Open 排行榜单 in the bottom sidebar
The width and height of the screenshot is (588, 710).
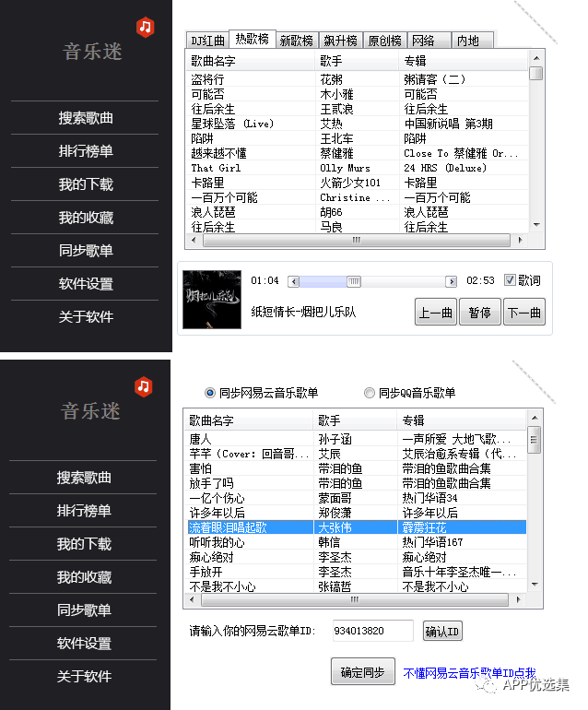point(84,511)
